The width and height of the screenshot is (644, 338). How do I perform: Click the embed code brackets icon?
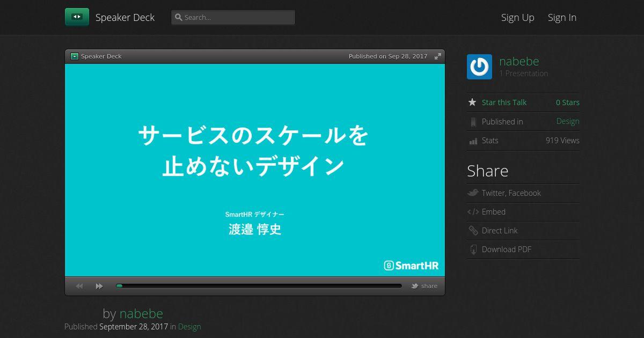pos(473,212)
